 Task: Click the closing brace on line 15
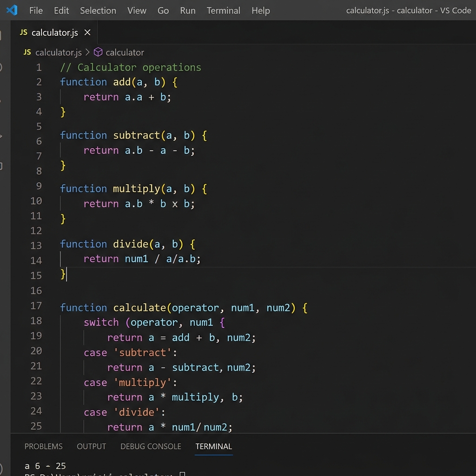point(63,274)
